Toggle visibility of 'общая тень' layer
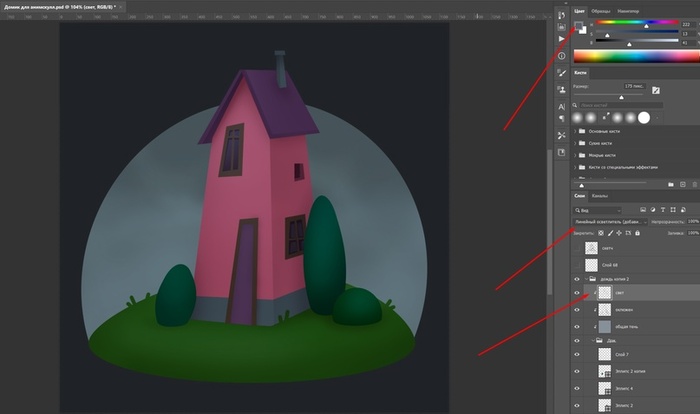 click(x=577, y=327)
